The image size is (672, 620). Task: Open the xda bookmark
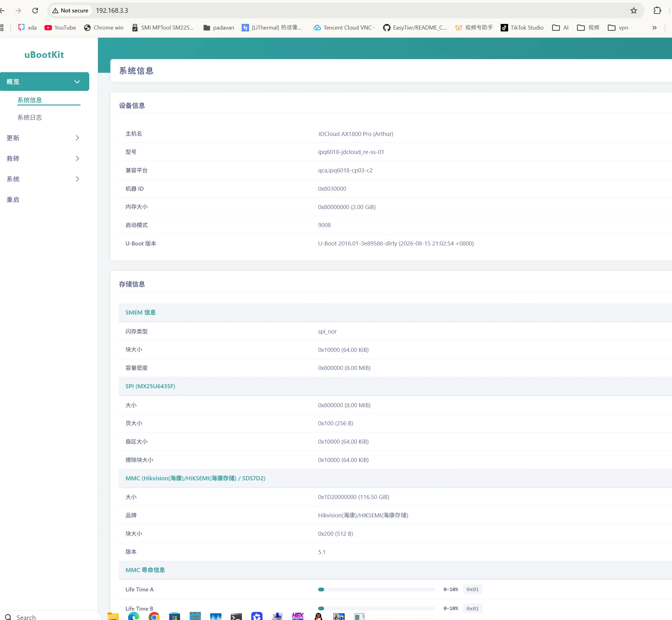tap(27, 27)
